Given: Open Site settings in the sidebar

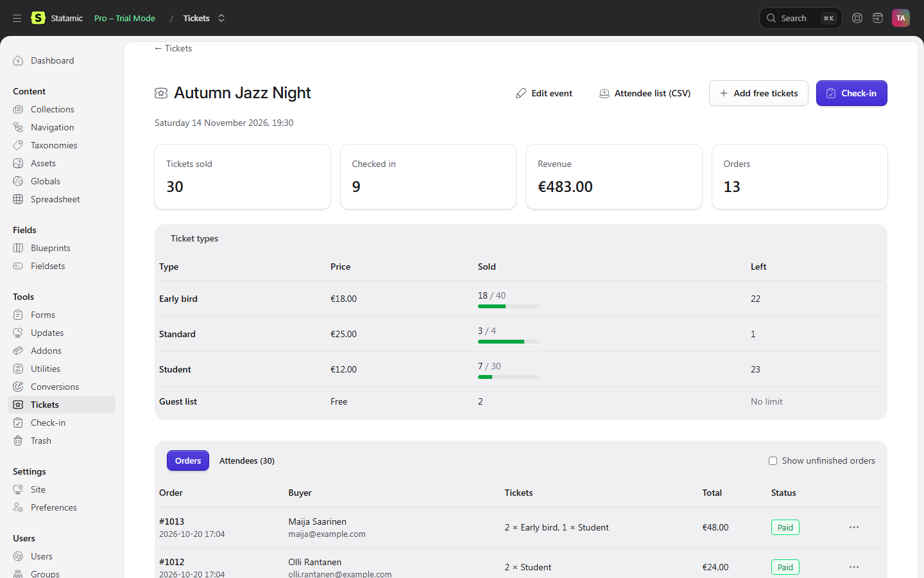Looking at the screenshot, I should pos(62,489).
